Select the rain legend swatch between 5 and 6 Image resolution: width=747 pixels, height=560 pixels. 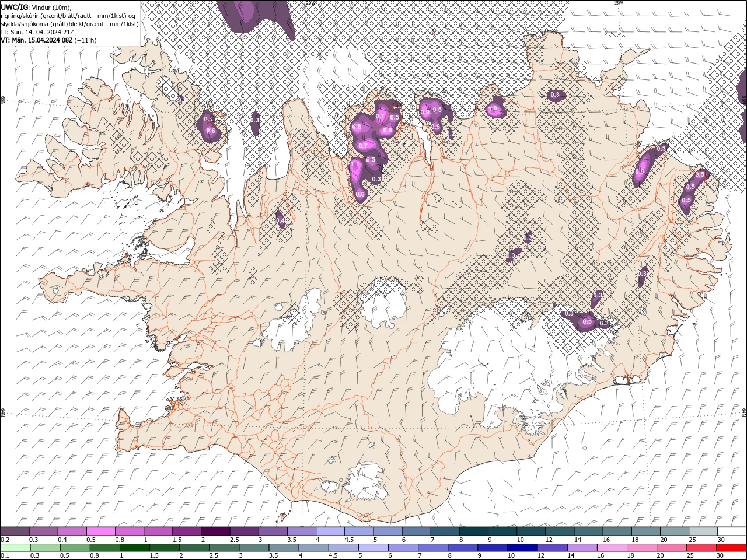point(372,548)
